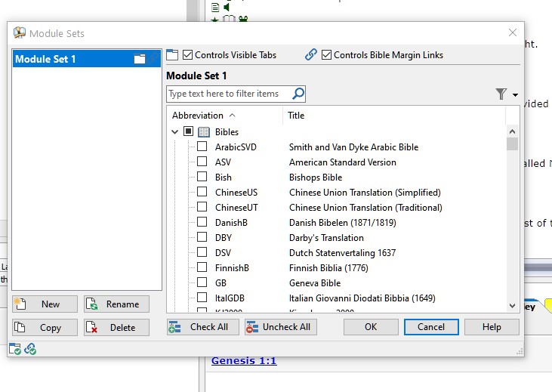Click Check All button
552x392 pixels.
pyautogui.click(x=203, y=327)
